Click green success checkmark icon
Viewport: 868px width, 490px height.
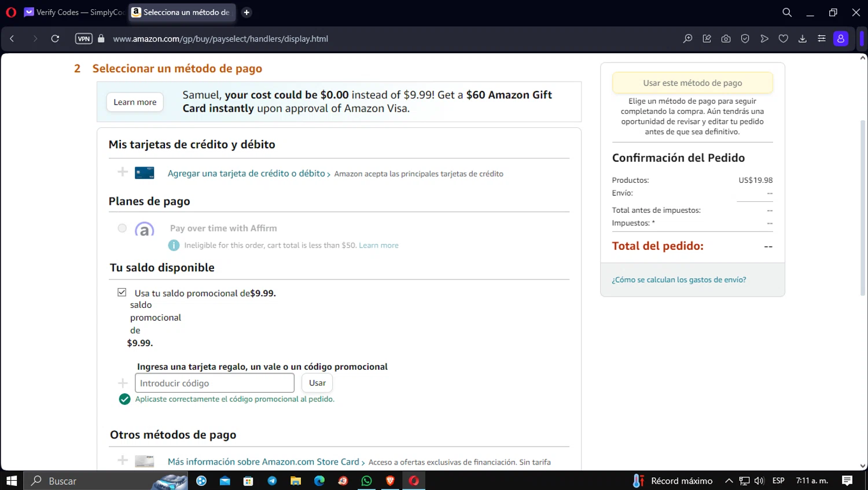(124, 399)
